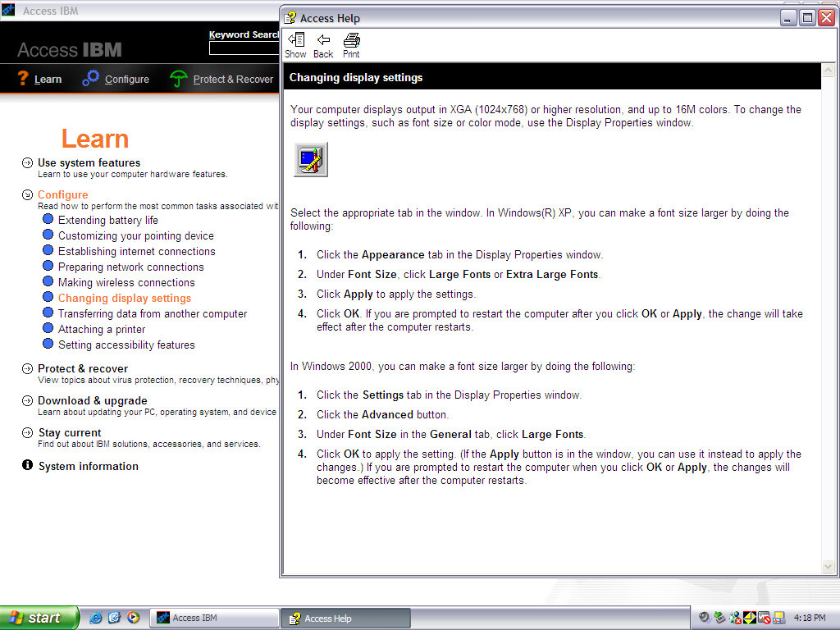Launch Internet Explorer from Quick Launch
The width and height of the screenshot is (840, 630).
point(96,618)
